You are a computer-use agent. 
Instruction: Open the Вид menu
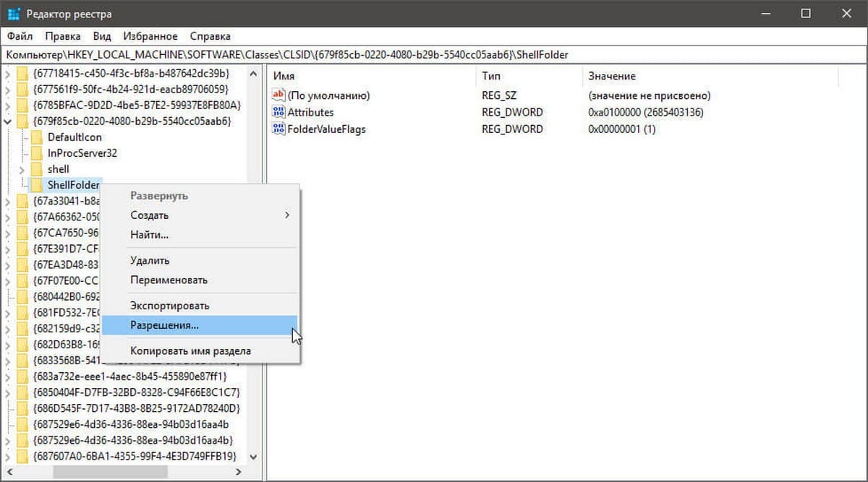pyautogui.click(x=102, y=35)
